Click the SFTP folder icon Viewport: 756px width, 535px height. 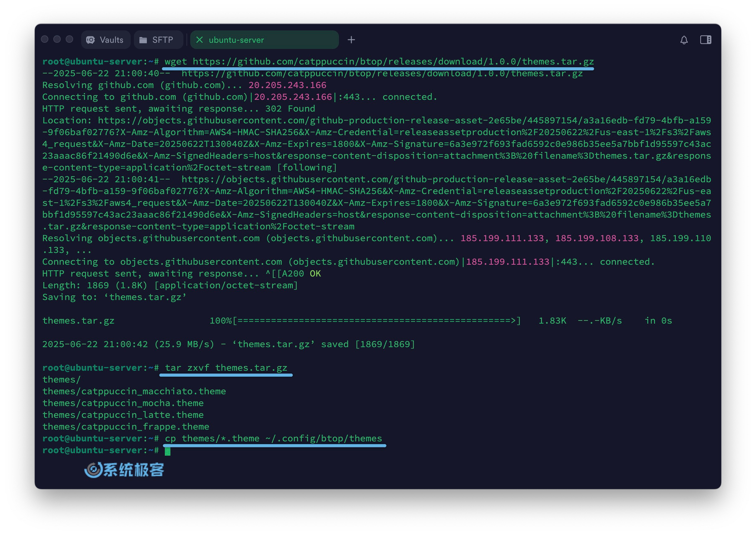coord(143,40)
